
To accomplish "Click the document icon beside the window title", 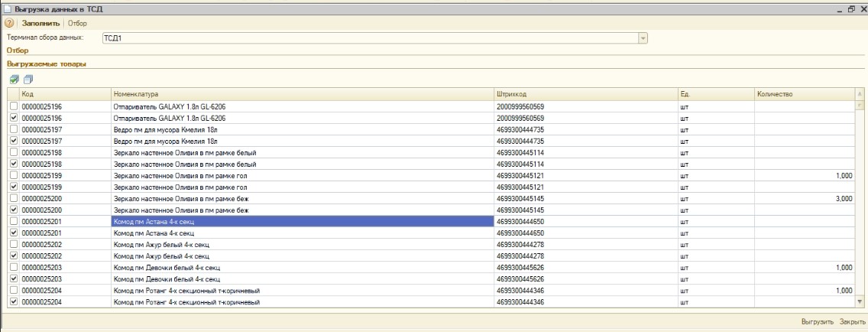I will (8, 8).
